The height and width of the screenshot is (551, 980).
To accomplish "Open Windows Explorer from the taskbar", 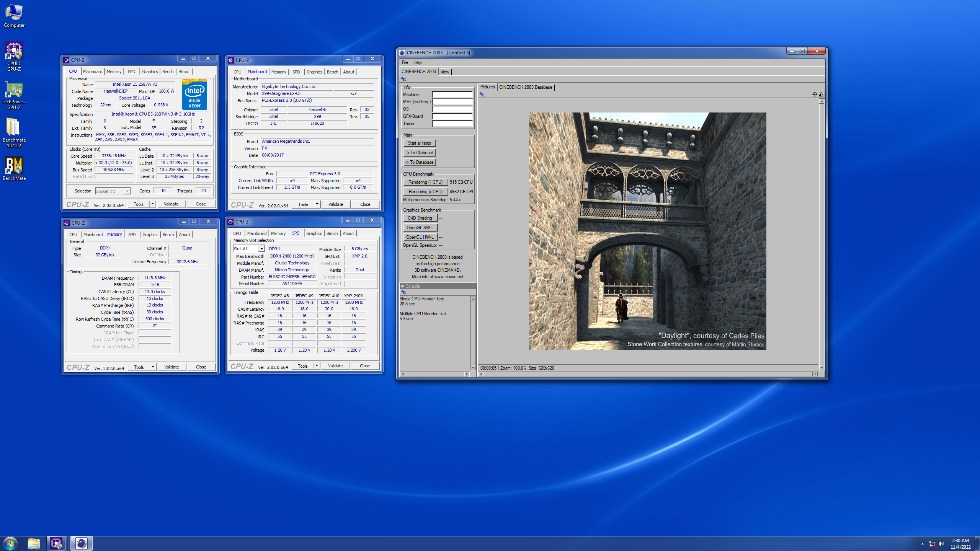I will (34, 543).
